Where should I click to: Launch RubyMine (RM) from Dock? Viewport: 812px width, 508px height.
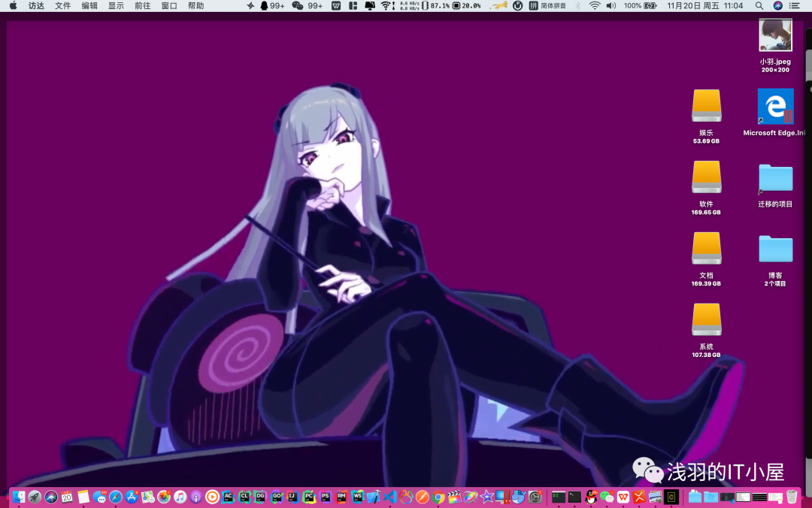pyautogui.click(x=341, y=497)
